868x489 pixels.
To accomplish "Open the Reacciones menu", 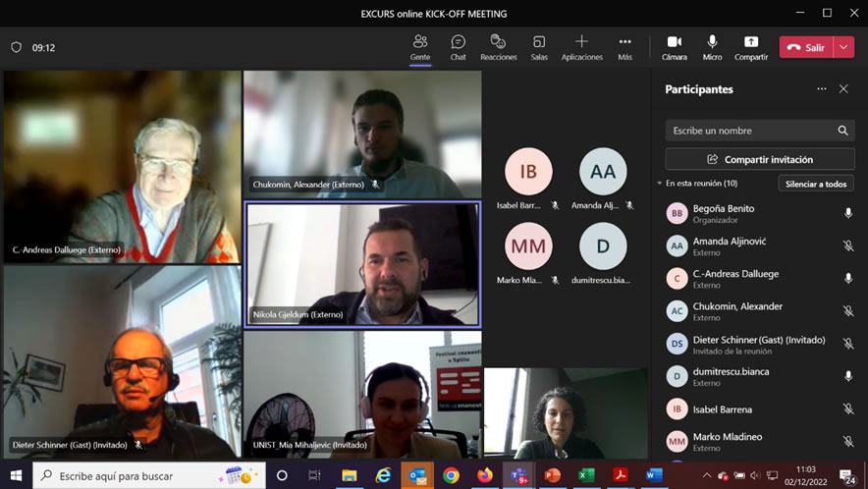I will (498, 48).
